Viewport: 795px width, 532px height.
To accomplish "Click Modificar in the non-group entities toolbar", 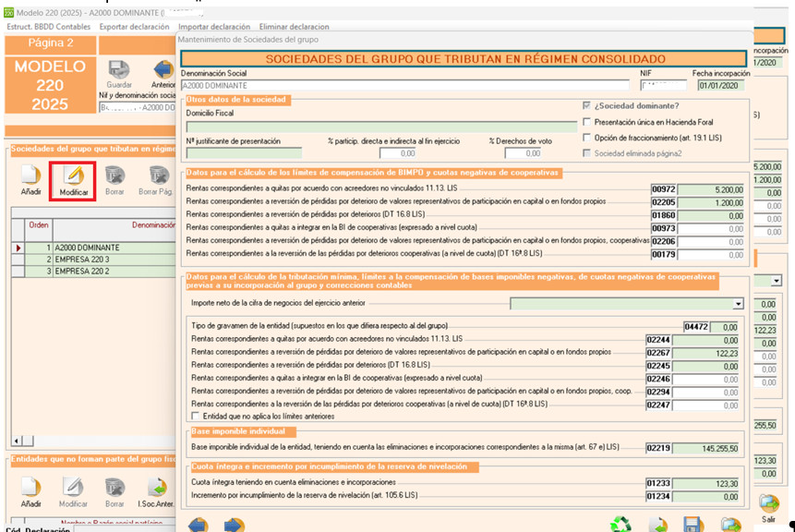I will coord(73,487).
